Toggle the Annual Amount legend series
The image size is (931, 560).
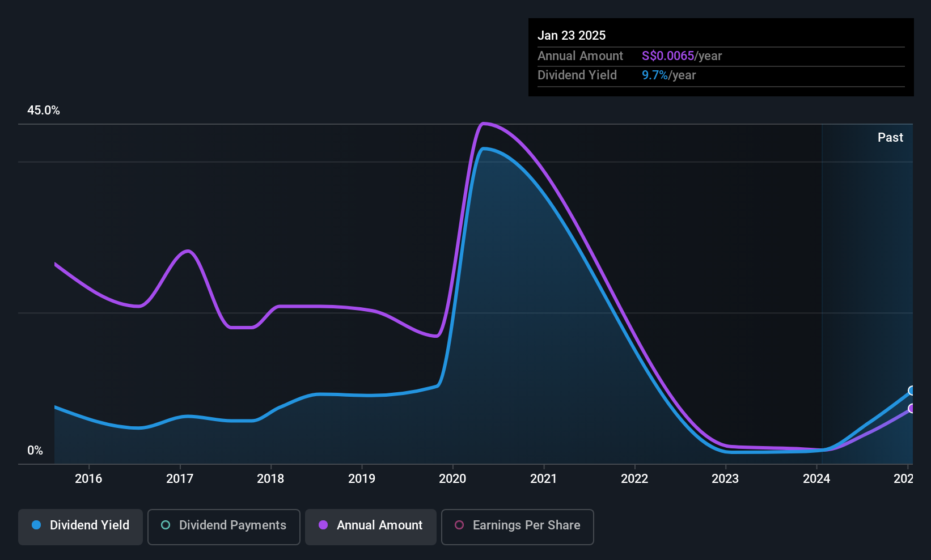pyautogui.click(x=371, y=527)
